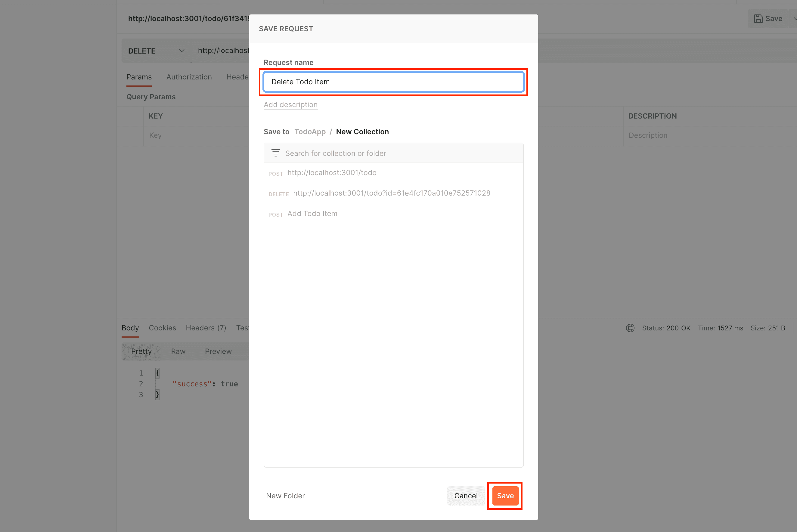Switch to the Authorization tab

(x=189, y=77)
